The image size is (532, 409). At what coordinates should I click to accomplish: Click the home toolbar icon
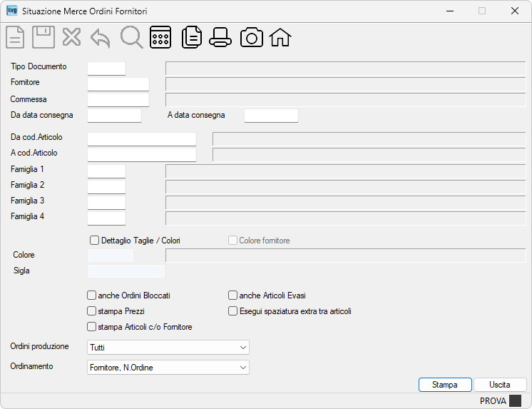(x=280, y=37)
